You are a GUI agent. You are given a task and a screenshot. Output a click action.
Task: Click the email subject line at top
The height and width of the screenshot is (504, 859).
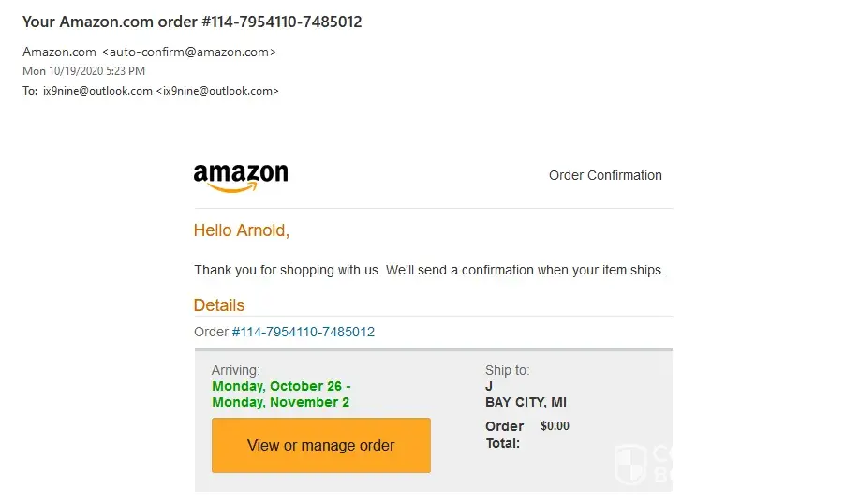[192, 22]
